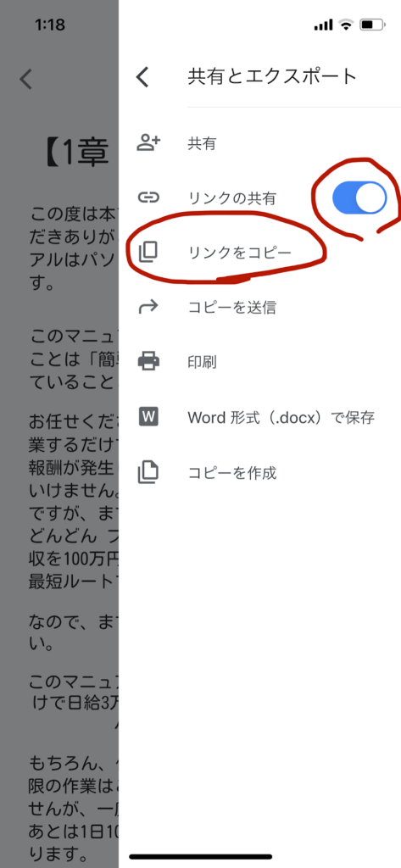
Task: Go back from 共有とエクスポート panel
Action: click(143, 77)
